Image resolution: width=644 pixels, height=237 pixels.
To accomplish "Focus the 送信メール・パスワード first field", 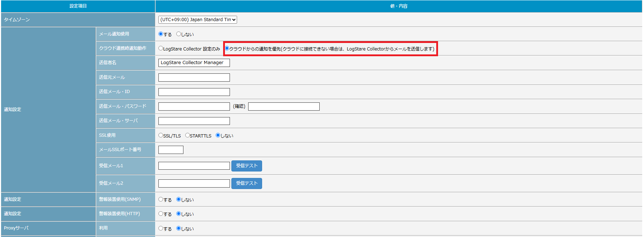I will point(194,106).
